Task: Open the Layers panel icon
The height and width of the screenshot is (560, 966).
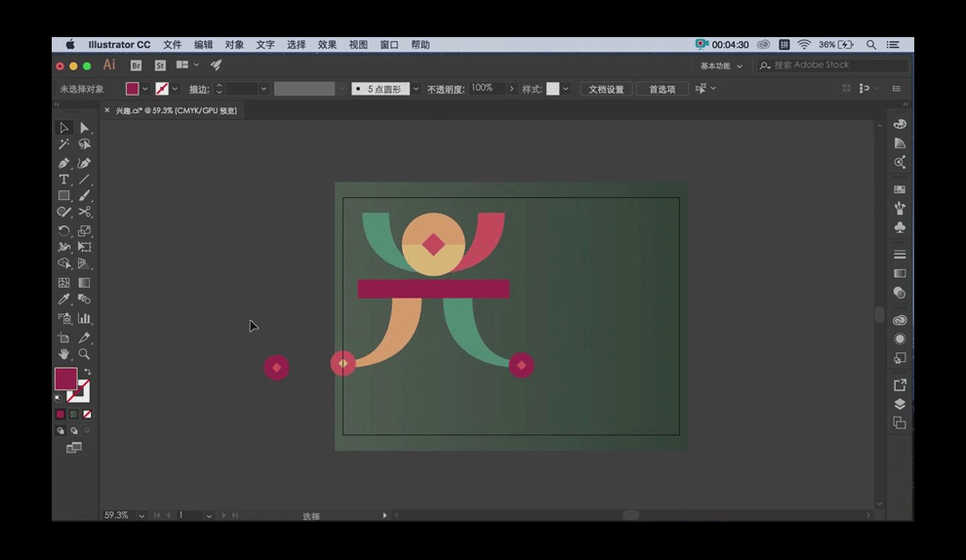Action: tap(900, 404)
